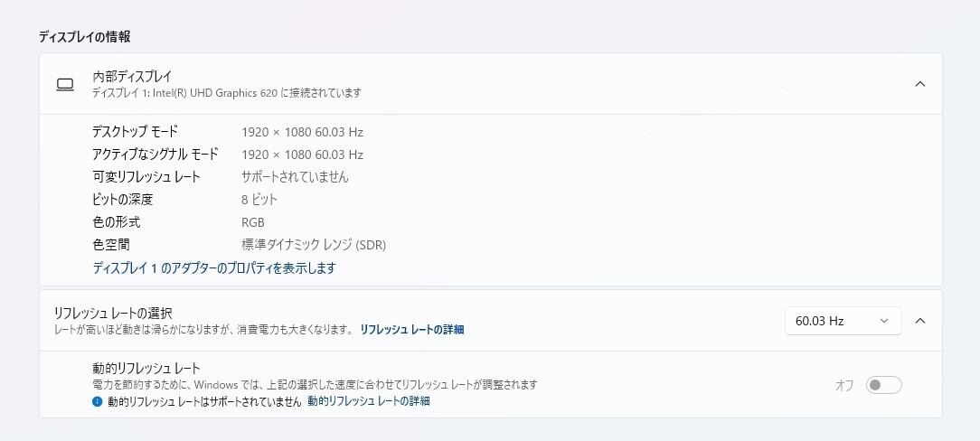Open ディスプレイ 1 のアダプターのプロパティ link
This screenshot has height=441, width=980.
[x=214, y=268]
